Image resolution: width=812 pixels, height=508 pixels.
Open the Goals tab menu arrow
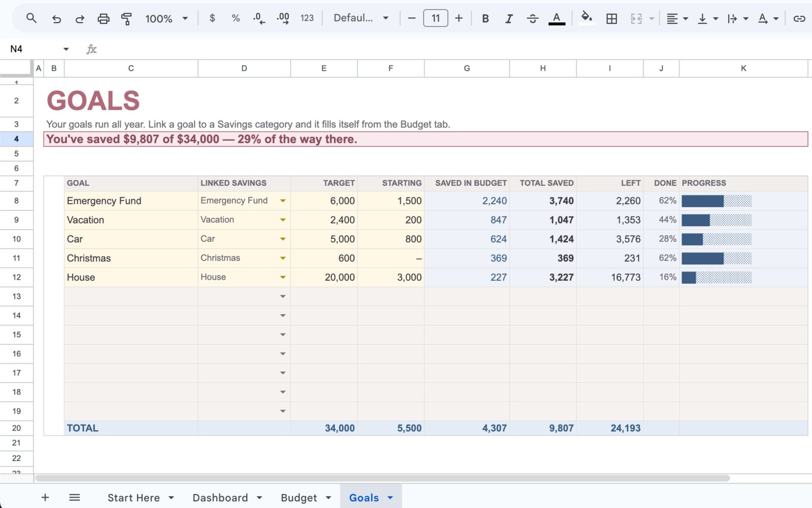390,498
